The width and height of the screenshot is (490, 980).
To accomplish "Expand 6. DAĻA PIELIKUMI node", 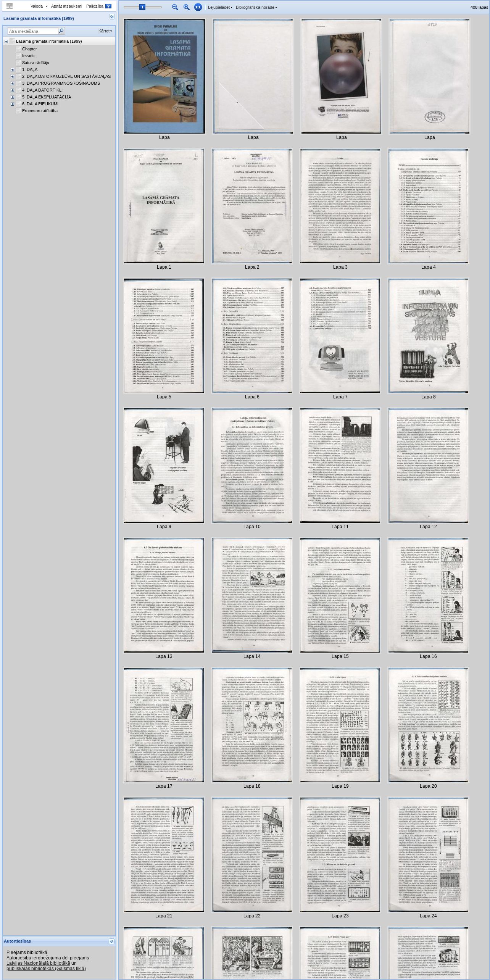I will [x=12, y=104].
